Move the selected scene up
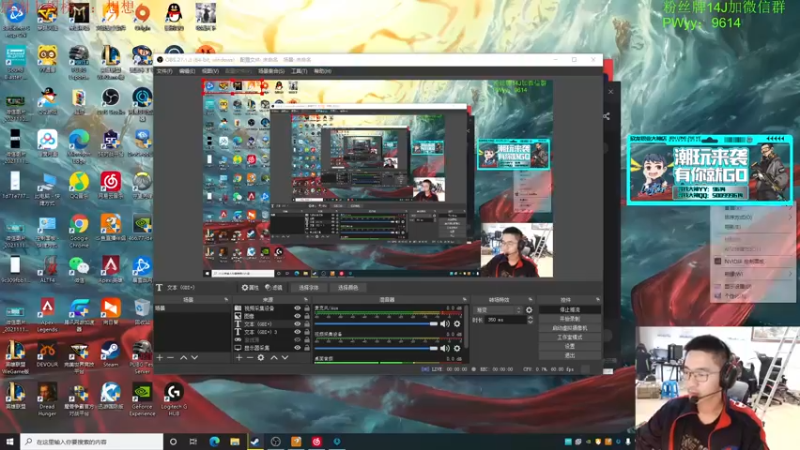800x450 pixels. tap(183, 358)
